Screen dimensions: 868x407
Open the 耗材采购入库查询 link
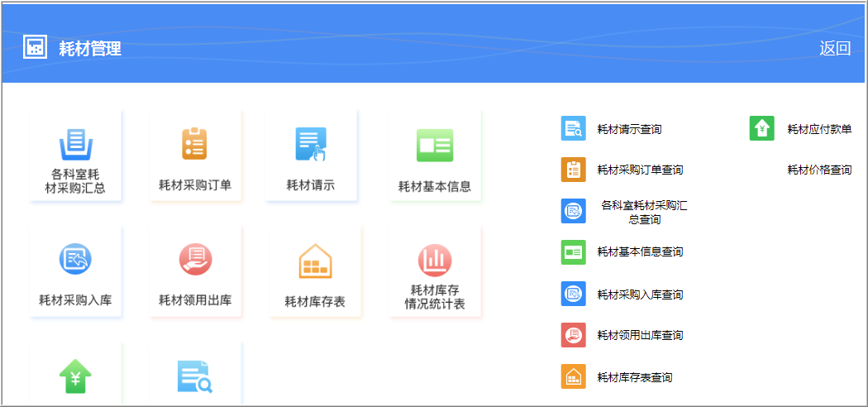click(640, 294)
